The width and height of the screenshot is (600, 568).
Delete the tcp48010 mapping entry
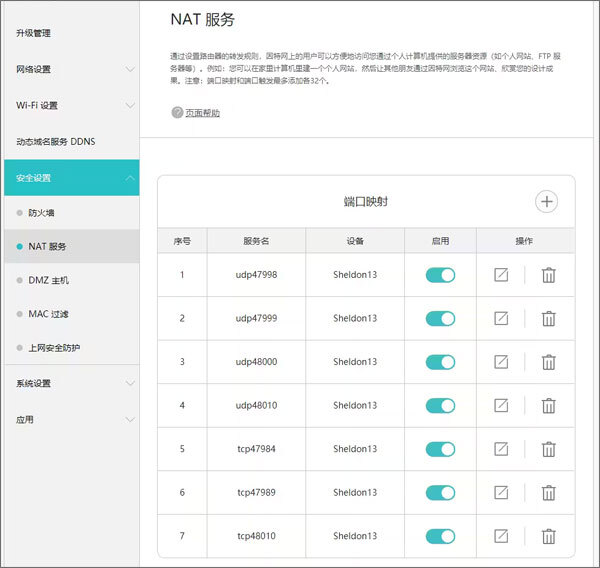coord(548,536)
